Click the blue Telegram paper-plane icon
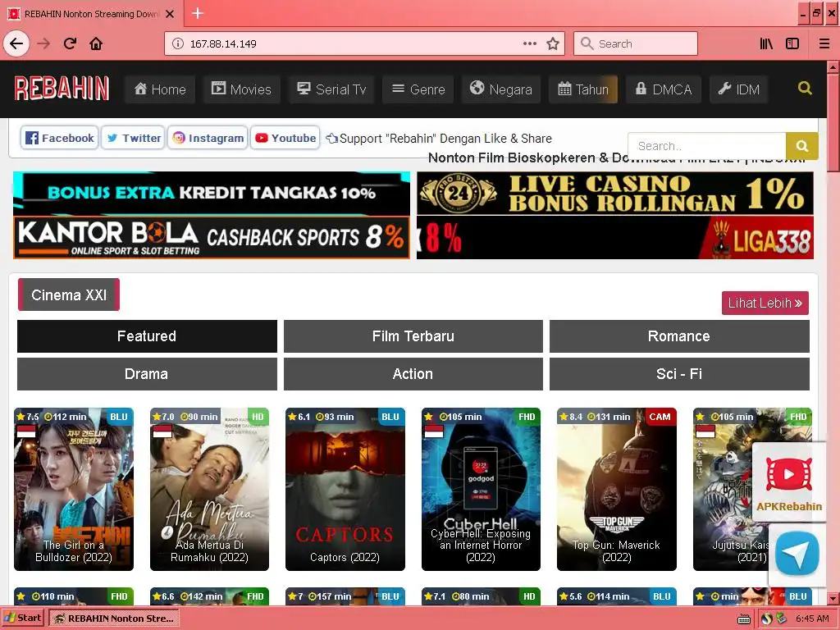 click(797, 554)
